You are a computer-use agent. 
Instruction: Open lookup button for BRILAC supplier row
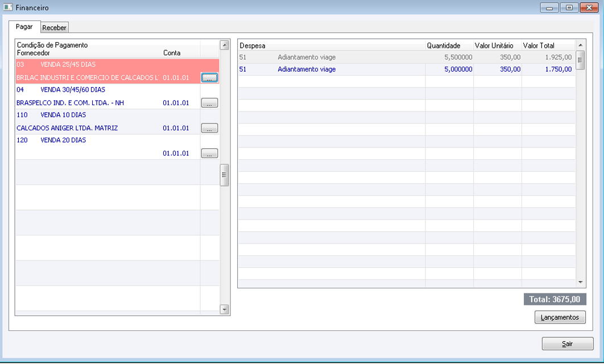click(209, 77)
